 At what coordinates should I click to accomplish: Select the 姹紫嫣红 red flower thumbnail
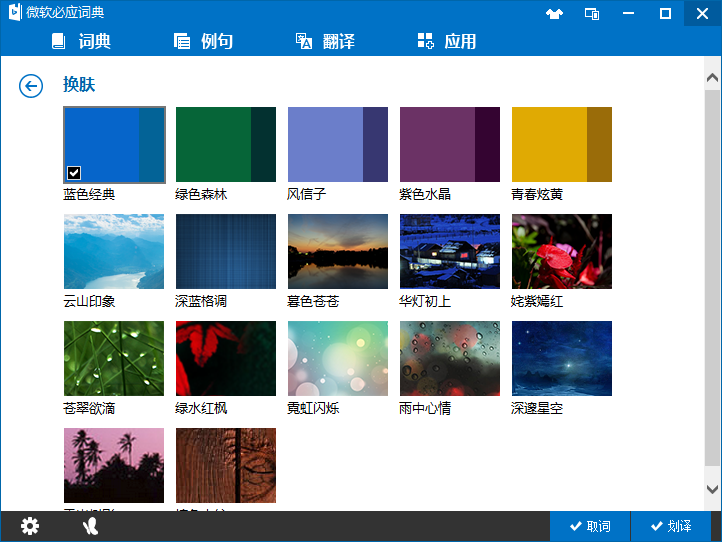(562, 251)
